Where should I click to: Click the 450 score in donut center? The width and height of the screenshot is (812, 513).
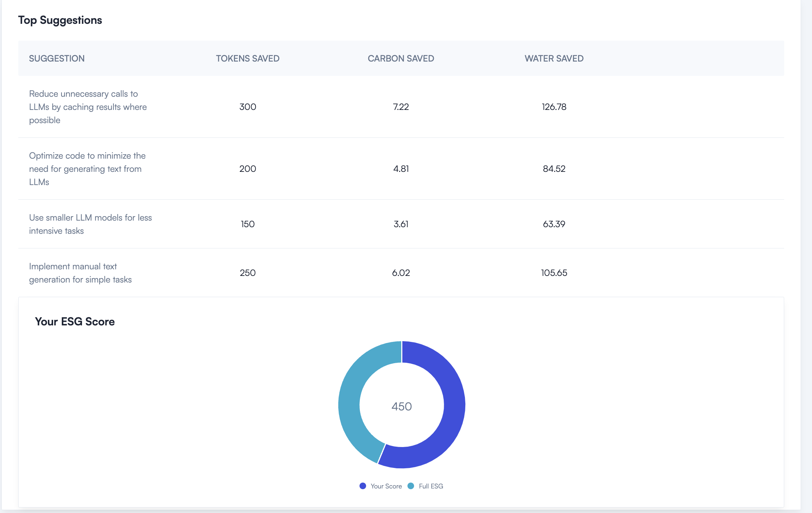pyautogui.click(x=402, y=406)
